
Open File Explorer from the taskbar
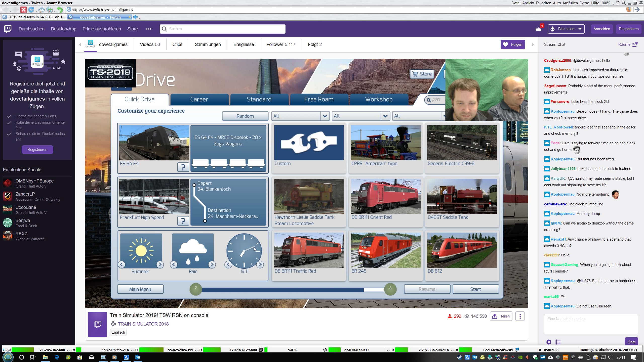[x=45, y=357]
